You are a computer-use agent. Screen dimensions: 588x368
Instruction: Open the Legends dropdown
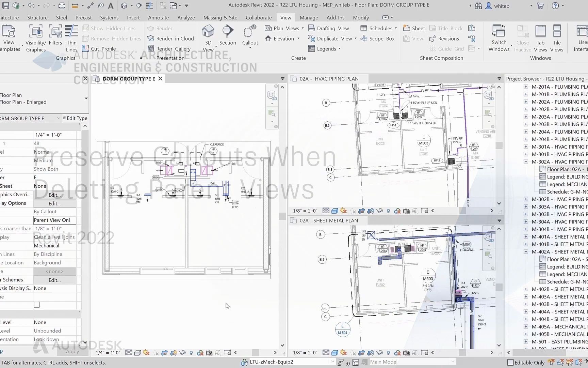[324, 49]
